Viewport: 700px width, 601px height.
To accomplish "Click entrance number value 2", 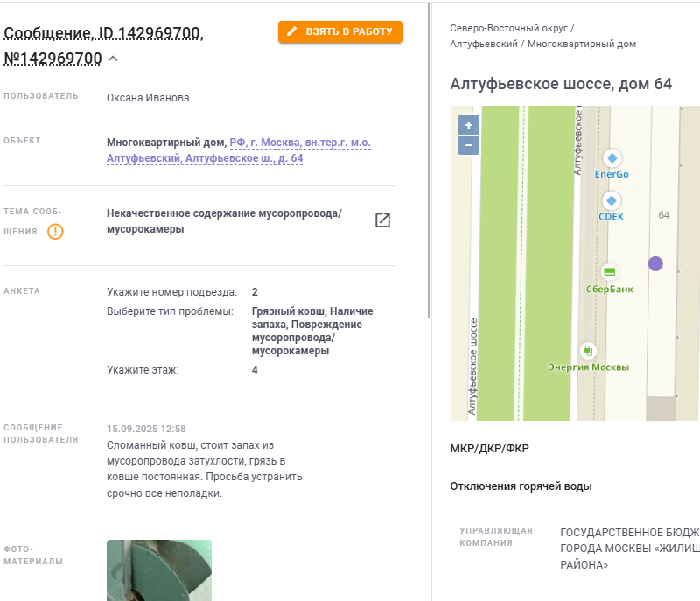I will [x=255, y=292].
